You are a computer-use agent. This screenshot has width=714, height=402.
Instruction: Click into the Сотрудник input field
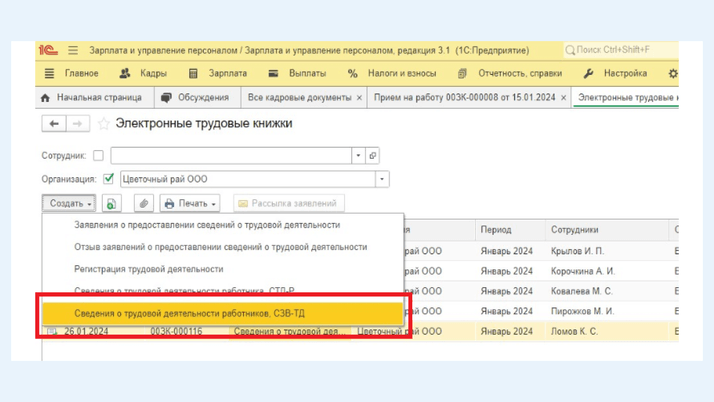pyautogui.click(x=231, y=156)
